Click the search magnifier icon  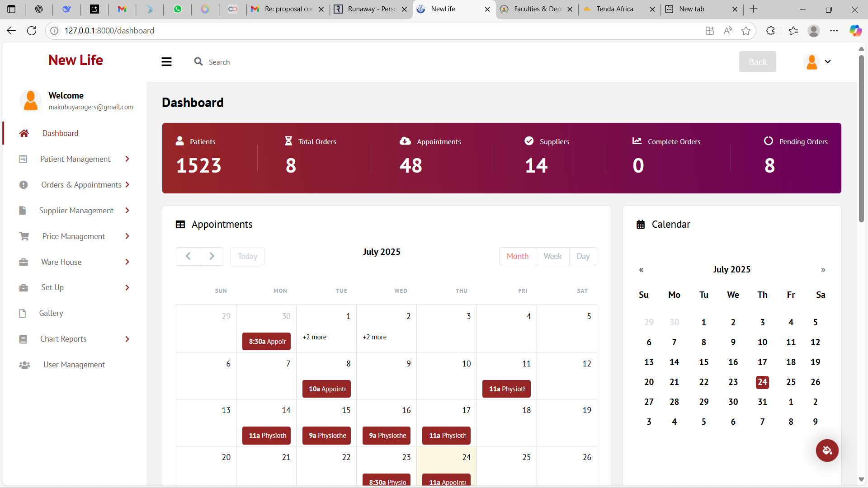pos(198,61)
